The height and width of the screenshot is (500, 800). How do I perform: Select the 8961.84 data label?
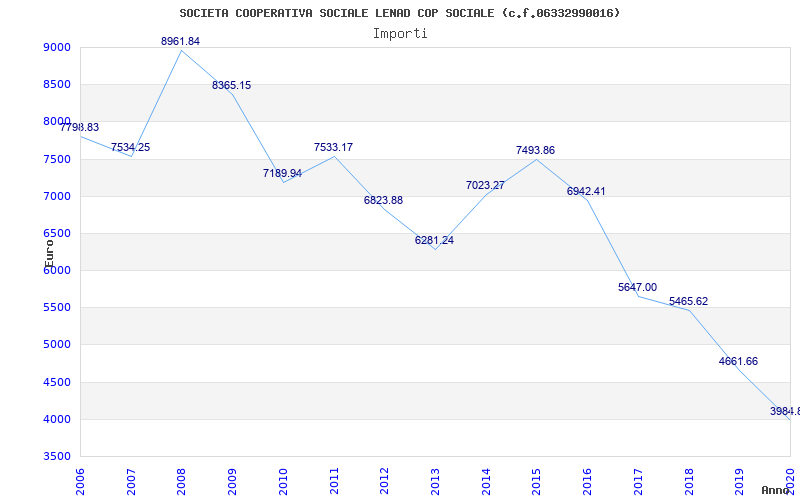click(181, 41)
